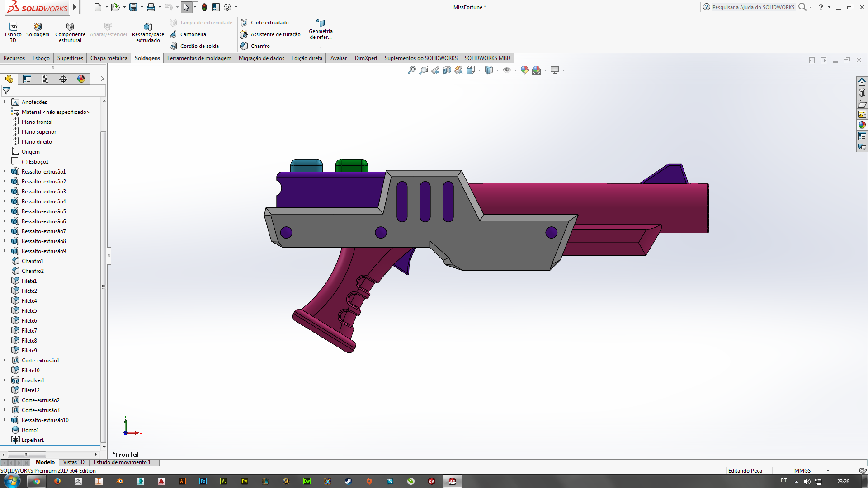Click the Section view icon

[x=447, y=70]
